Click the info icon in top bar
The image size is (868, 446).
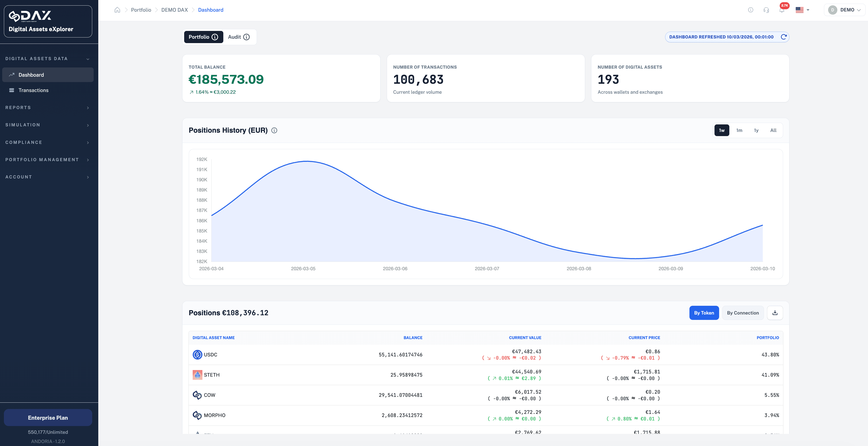[750, 10]
